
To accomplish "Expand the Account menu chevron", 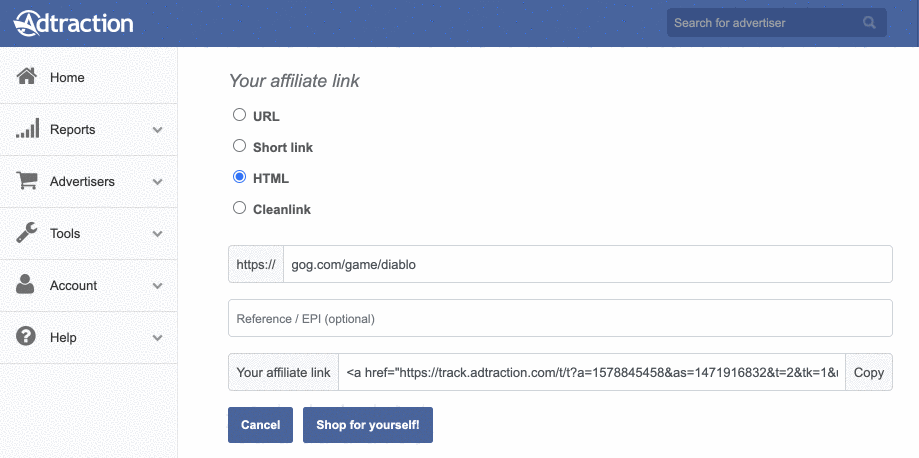I will pos(157,286).
